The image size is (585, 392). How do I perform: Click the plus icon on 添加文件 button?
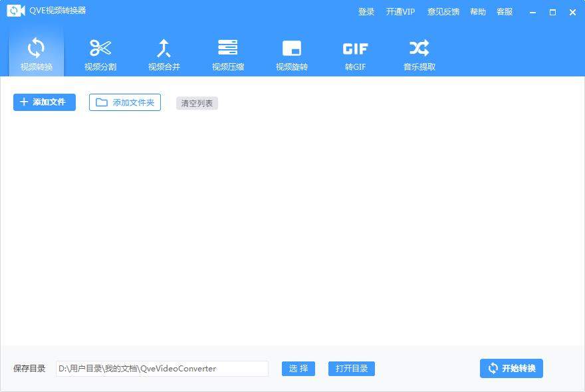[23, 102]
